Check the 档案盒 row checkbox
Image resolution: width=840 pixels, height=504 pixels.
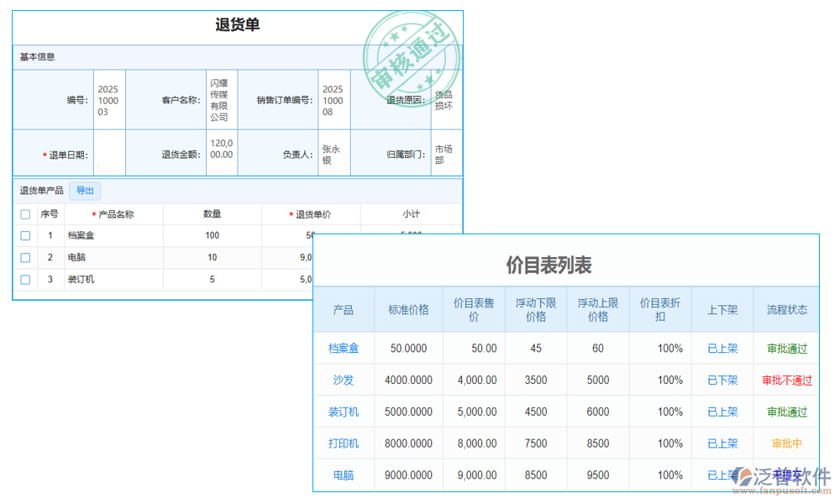point(24,235)
